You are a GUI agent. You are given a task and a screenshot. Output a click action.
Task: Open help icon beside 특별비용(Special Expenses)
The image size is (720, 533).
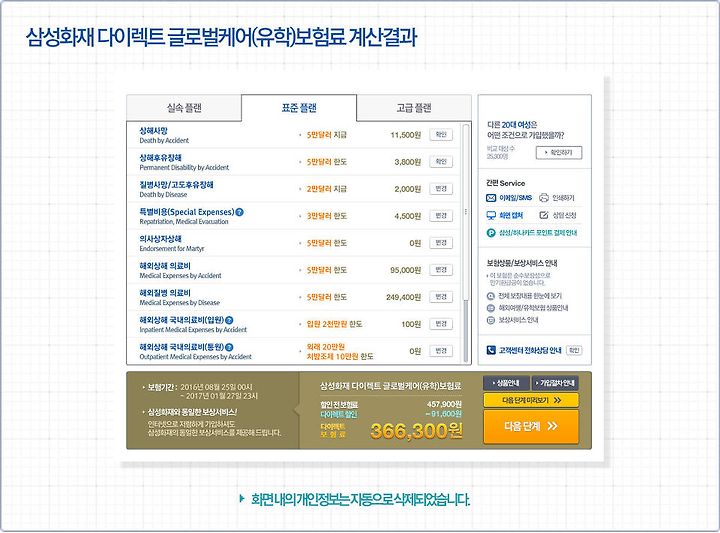(239, 212)
